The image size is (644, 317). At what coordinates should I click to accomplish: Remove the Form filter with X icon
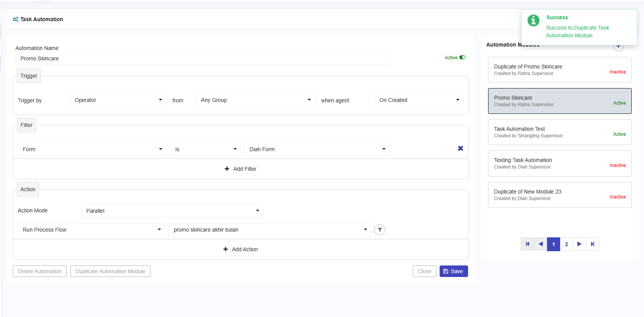click(x=460, y=148)
